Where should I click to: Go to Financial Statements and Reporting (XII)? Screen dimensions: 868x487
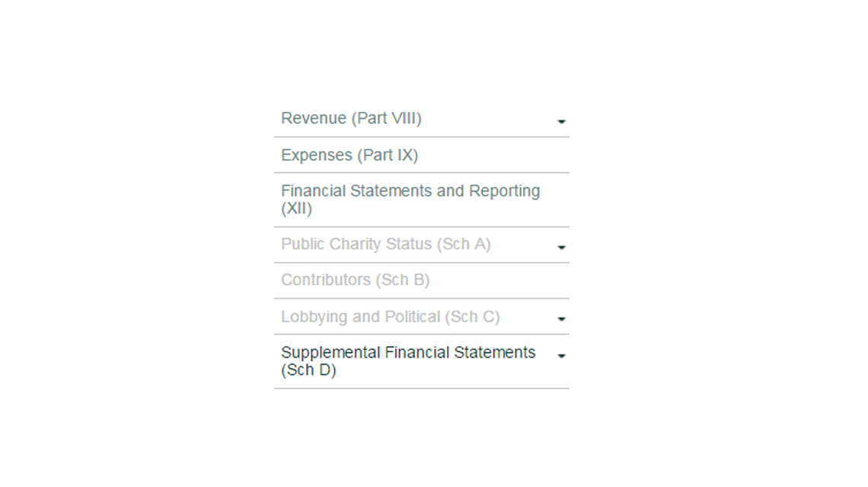410,199
